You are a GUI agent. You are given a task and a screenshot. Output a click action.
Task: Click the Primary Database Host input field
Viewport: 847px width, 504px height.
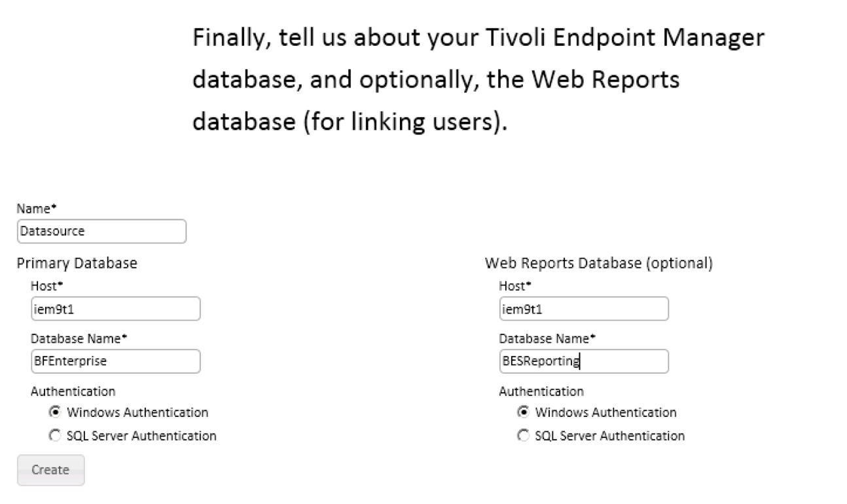pos(115,309)
